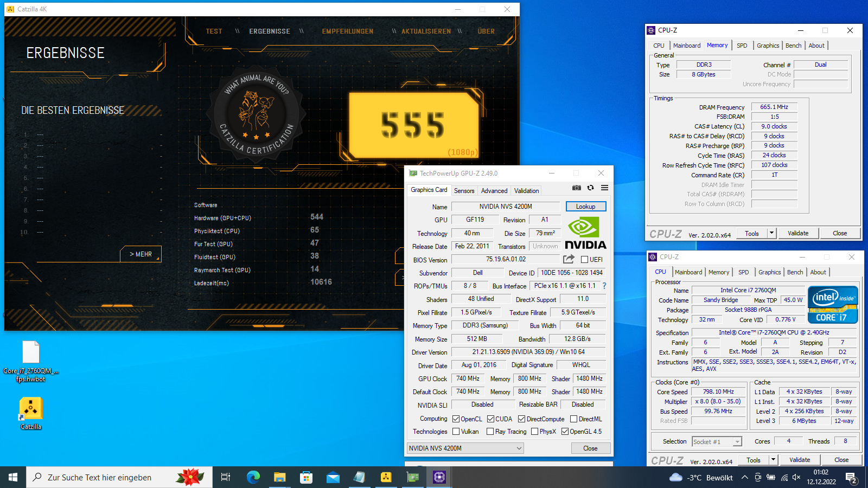This screenshot has height=488, width=868.
Task: Open Bench tab in the upper CPU-Z window
Action: pyautogui.click(x=793, y=46)
